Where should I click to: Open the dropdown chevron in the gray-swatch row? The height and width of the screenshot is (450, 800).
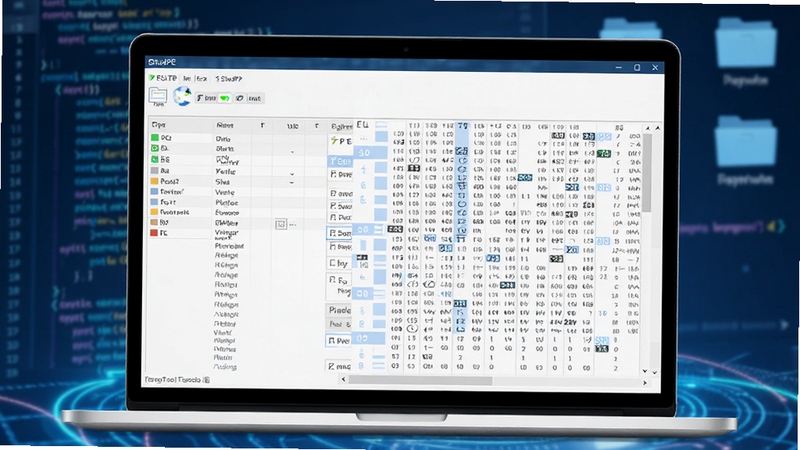(x=292, y=174)
